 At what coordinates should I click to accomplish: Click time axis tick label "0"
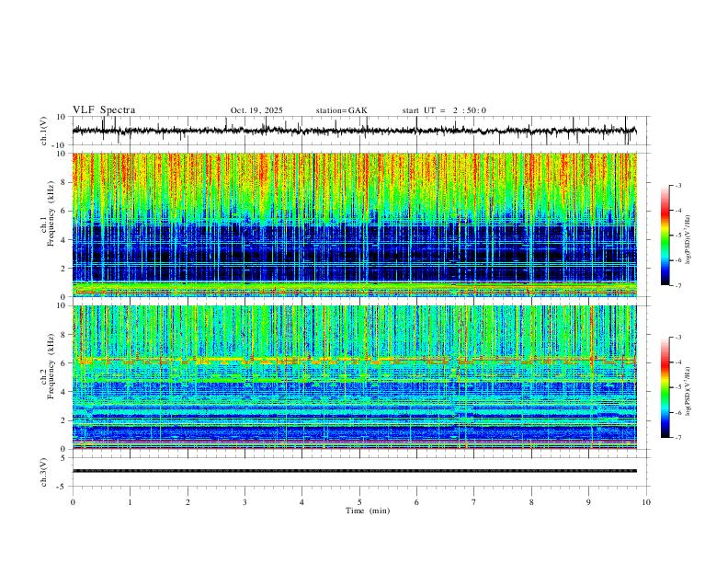point(73,502)
